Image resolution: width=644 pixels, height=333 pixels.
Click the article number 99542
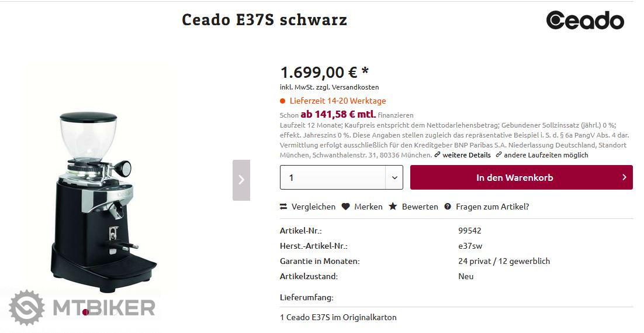pos(470,231)
